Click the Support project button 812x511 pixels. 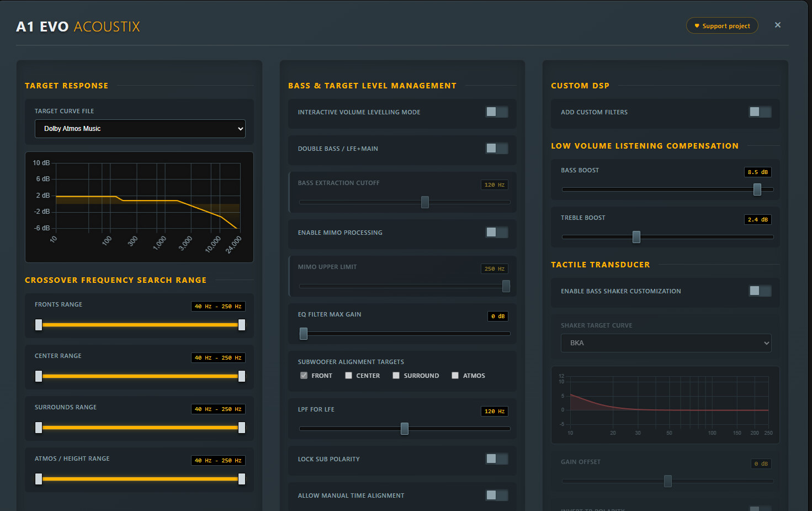coord(721,26)
